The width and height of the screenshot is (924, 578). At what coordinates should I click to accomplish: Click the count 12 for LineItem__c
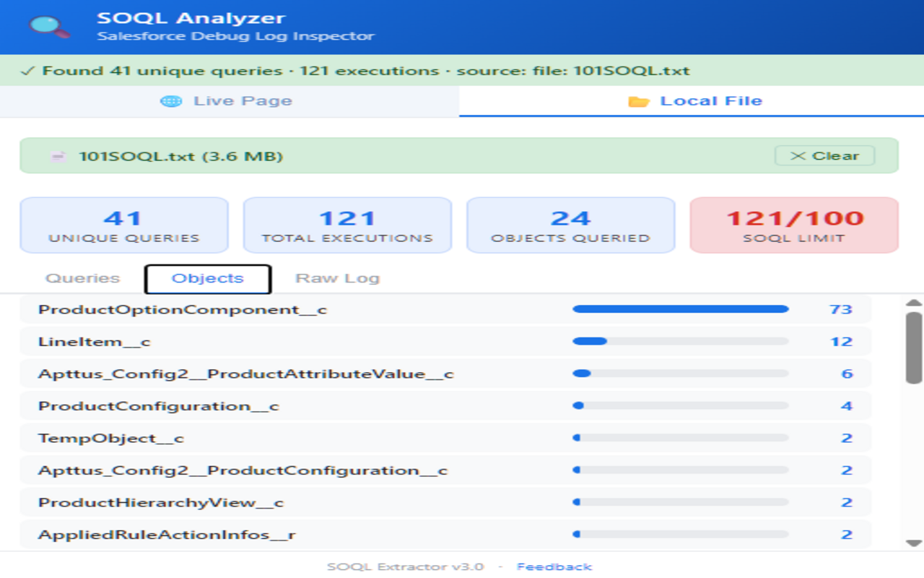[x=841, y=342]
